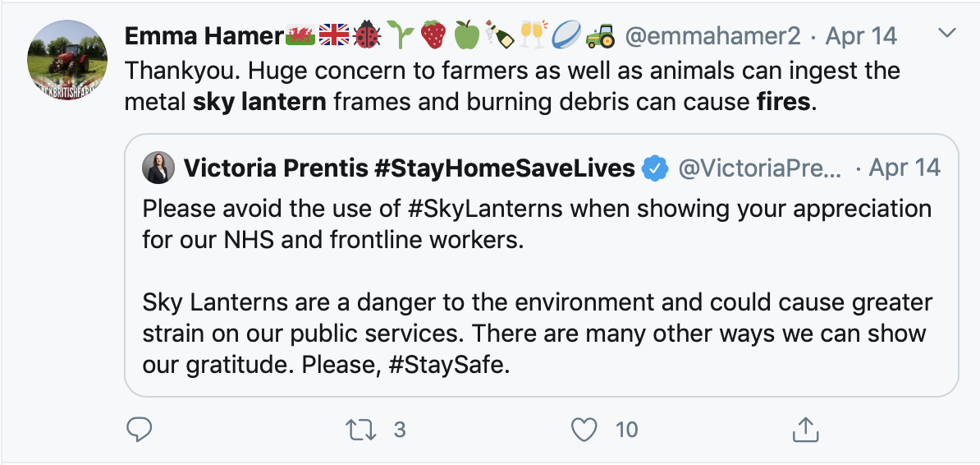Click the bold 'fires' word
The height and width of the screenshot is (465, 980).
click(x=783, y=103)
